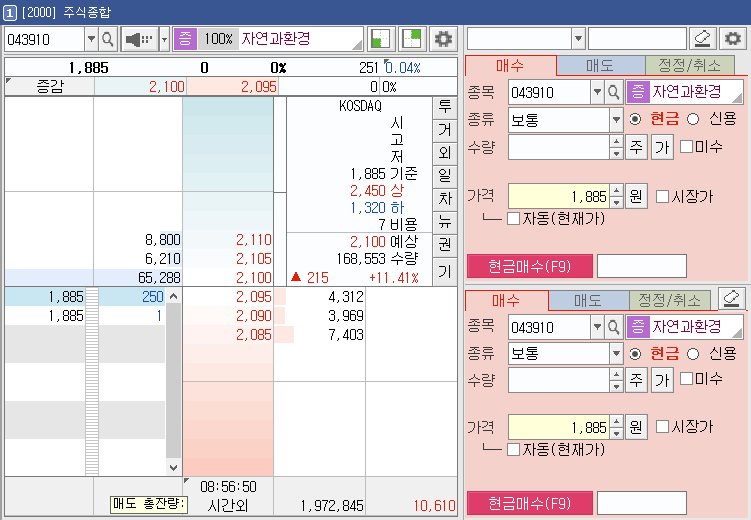Enable 시장가 checkbox in upper order form
Viewport: 751px width, 520px height.
(x=662, y=196)
